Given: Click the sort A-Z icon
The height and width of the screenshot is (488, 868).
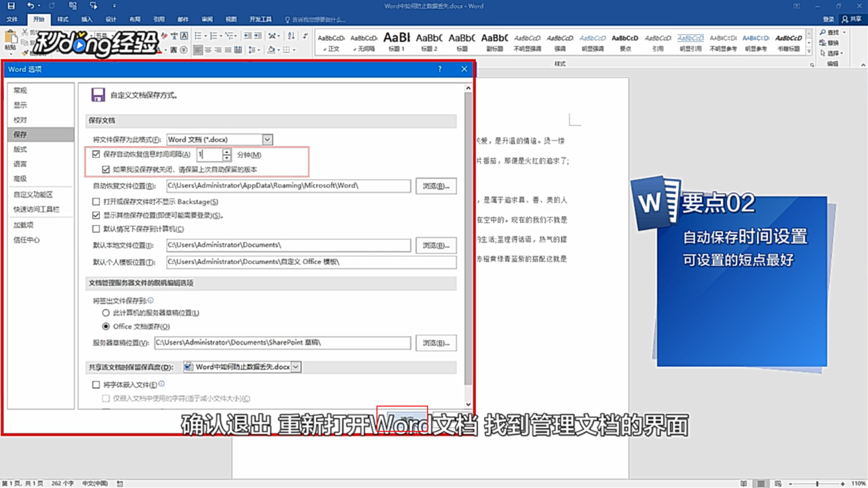Looking at the screenshot, I should point(292,36).
